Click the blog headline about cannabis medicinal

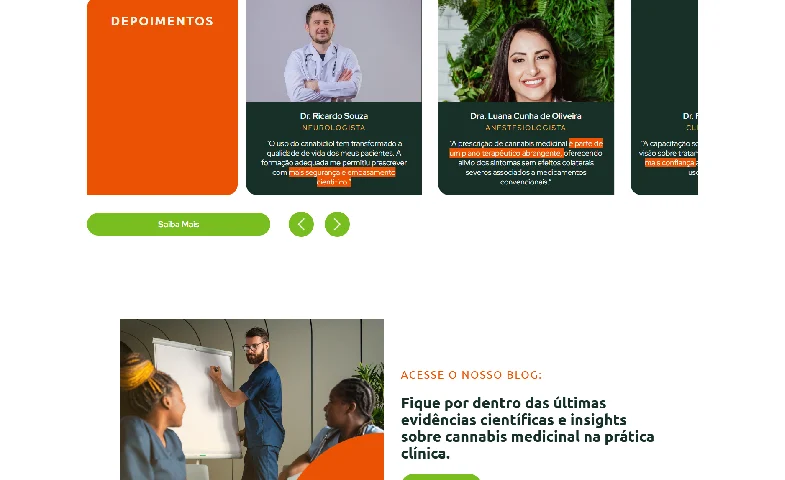528,428
